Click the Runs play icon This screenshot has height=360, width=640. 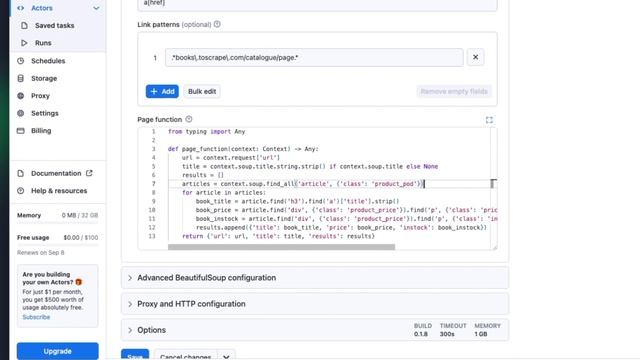pyautogui.click(x=24, y=43)
